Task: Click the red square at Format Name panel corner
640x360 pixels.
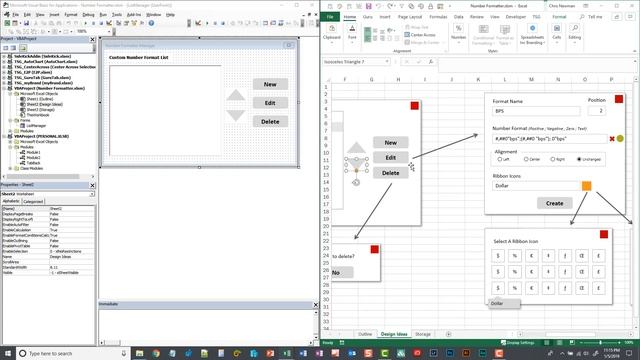Action: coord(619,99)
